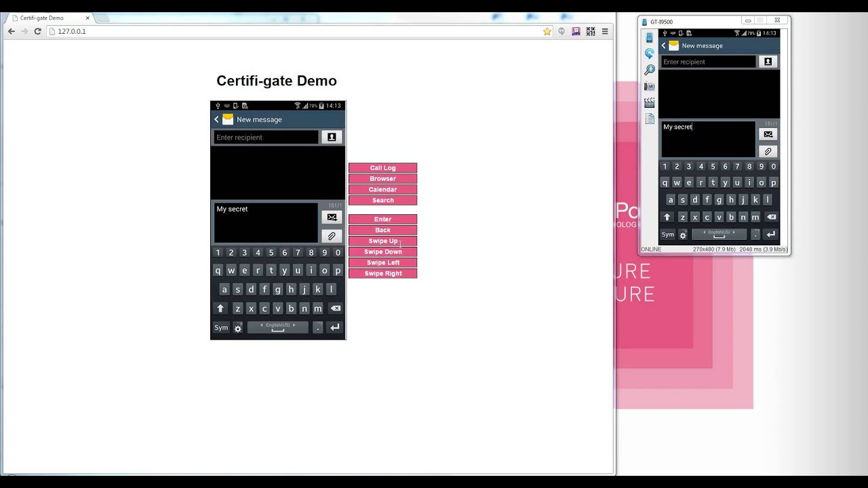Click Enter recipient field in GT-I9500 window

coord(708,62)
